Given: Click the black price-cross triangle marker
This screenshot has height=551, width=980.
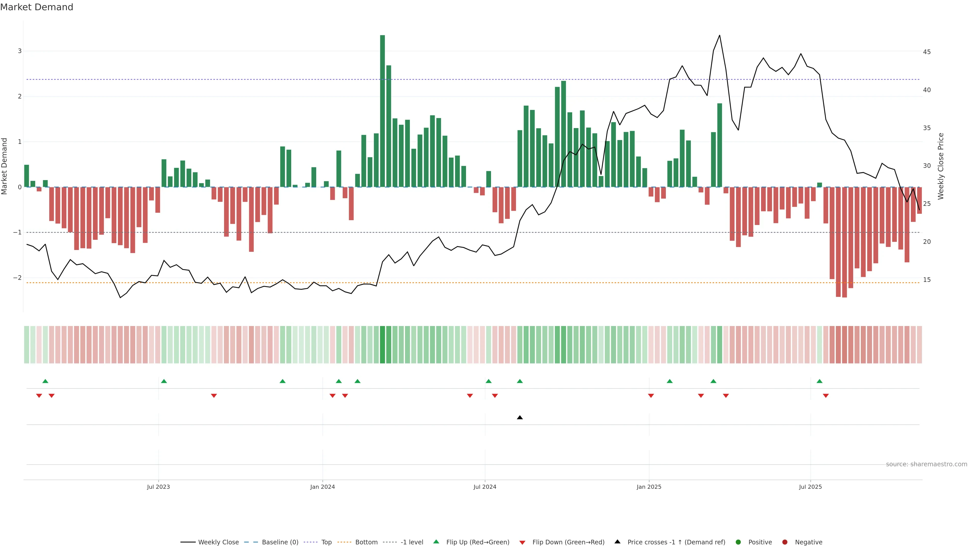Looking at the screenshot, I should pos(520,418).
